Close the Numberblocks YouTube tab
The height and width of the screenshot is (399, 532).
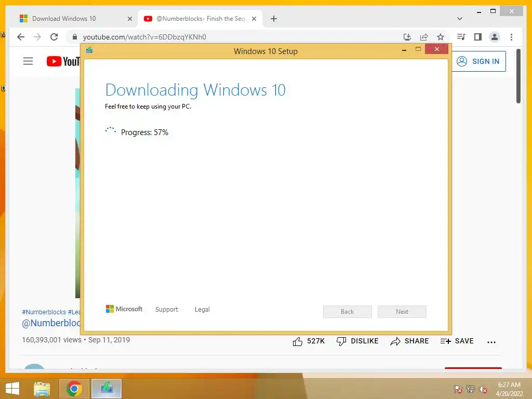[x=254, y=19]
